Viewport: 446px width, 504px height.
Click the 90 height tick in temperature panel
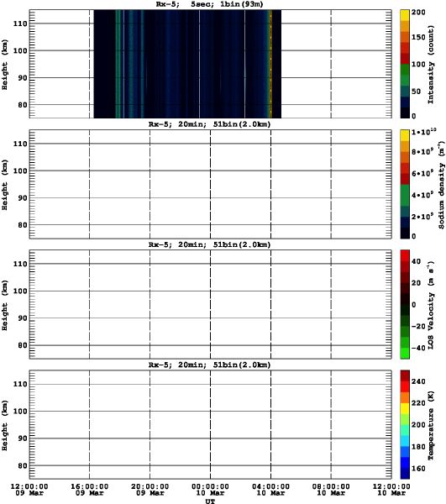(23, 438)
